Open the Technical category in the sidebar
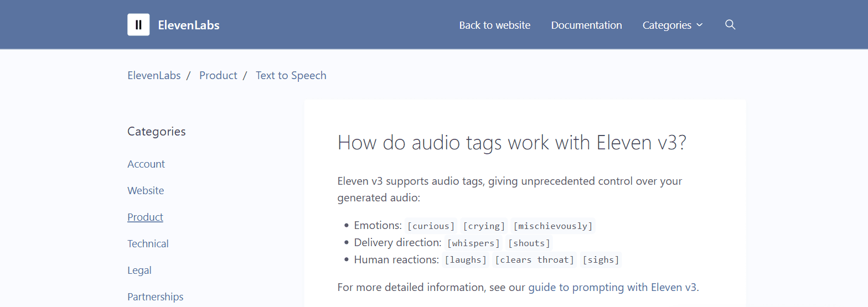This screenshot has height=307, width=868. [x=148, y=244]
